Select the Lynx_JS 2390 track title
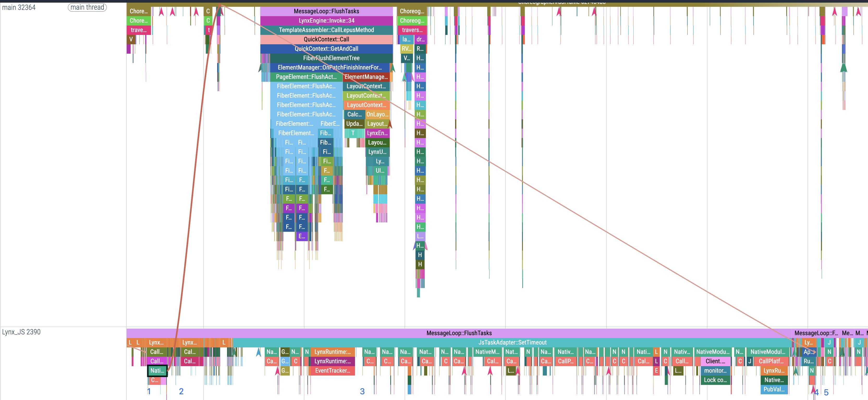868x400 pixels. [21, 332]
